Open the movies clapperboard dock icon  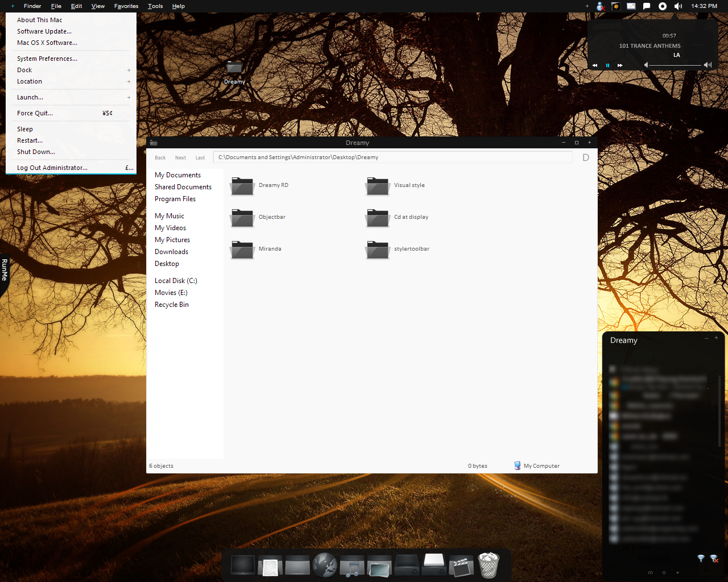click(461, 566)
